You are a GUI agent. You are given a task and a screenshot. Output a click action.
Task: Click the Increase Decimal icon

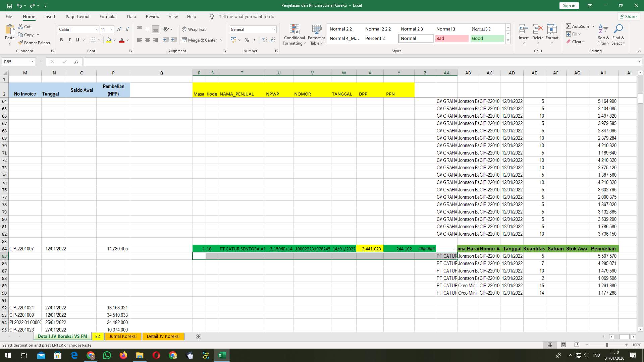coord(265,40)
